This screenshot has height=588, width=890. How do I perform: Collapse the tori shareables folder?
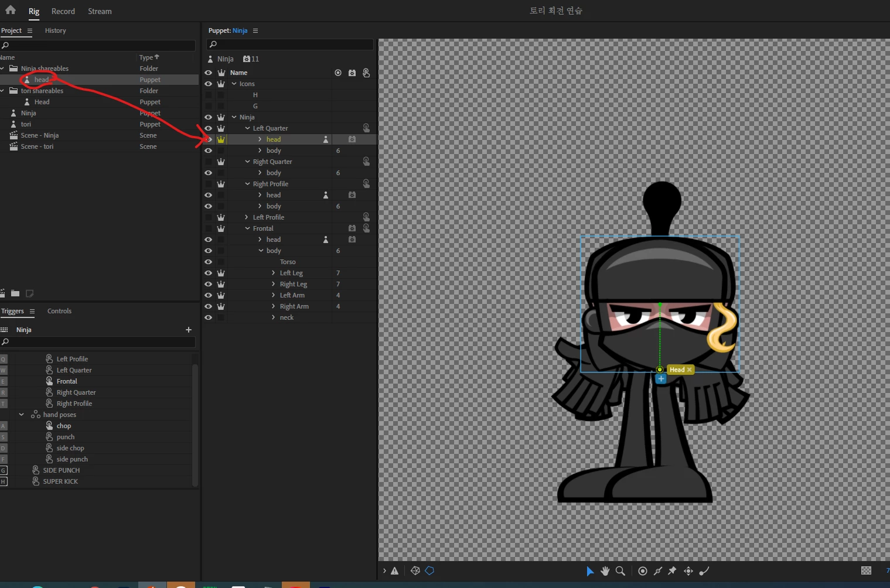point(2,91)
